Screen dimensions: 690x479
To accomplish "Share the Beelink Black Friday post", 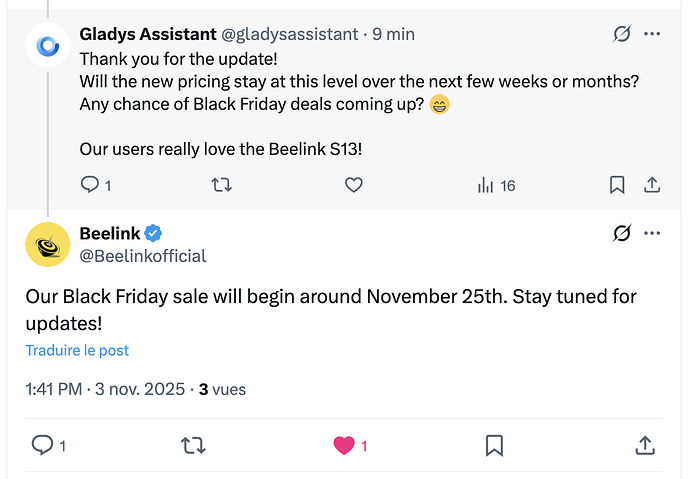I will [645, 445].
